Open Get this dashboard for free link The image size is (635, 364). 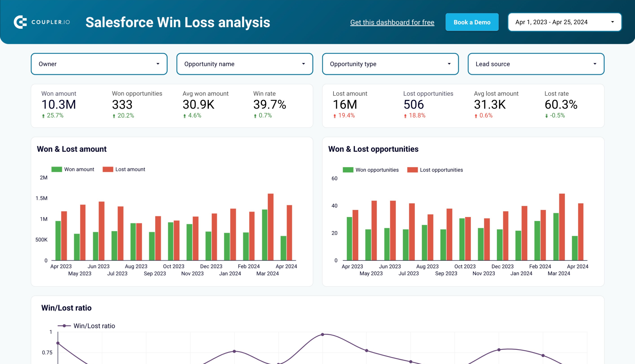(392, 22)
